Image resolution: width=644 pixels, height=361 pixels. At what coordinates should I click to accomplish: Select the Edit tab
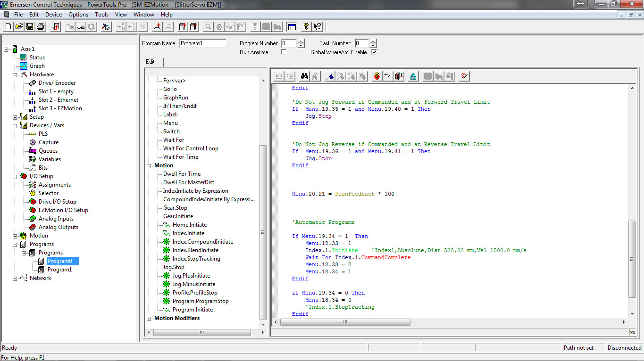151,62
